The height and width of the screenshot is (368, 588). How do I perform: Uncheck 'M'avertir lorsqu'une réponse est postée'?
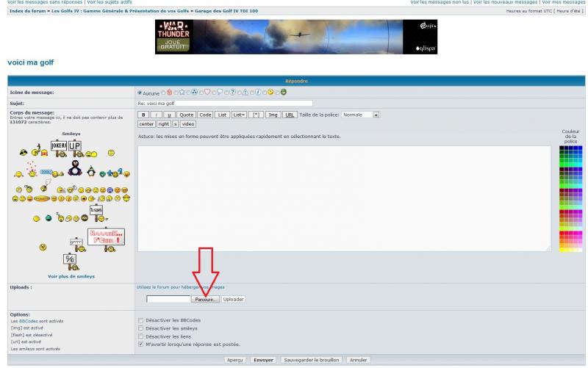[x=141, y=344]
